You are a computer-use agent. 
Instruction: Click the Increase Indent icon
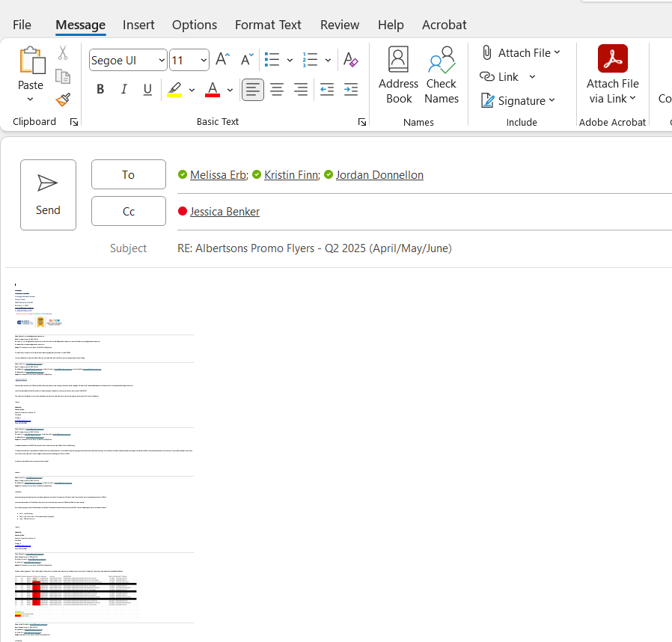350,90
